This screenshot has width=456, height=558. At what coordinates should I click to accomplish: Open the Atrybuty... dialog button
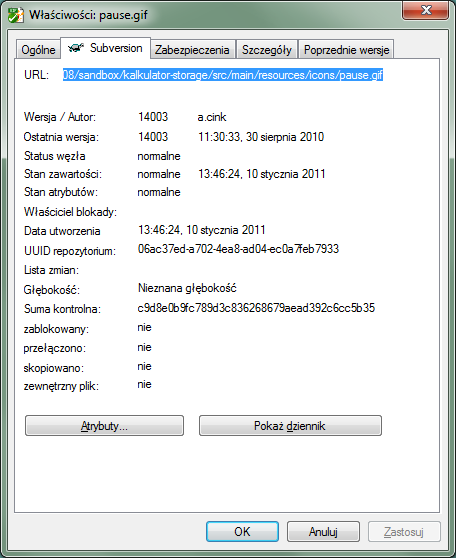tap(104, 425)
